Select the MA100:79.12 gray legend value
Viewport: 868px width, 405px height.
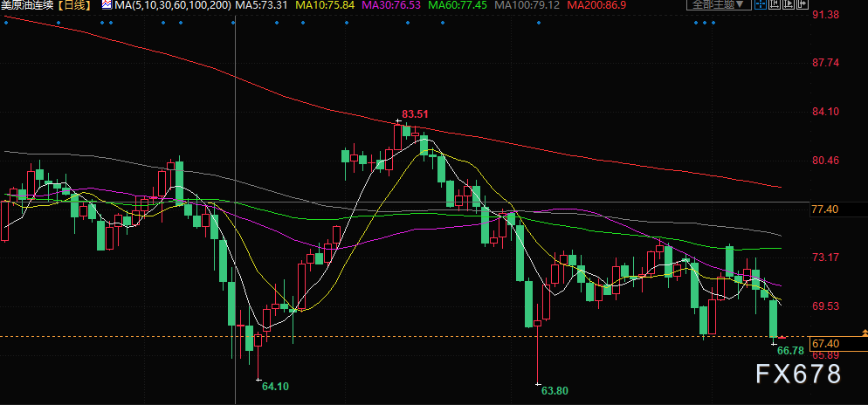tap(527, 5)
